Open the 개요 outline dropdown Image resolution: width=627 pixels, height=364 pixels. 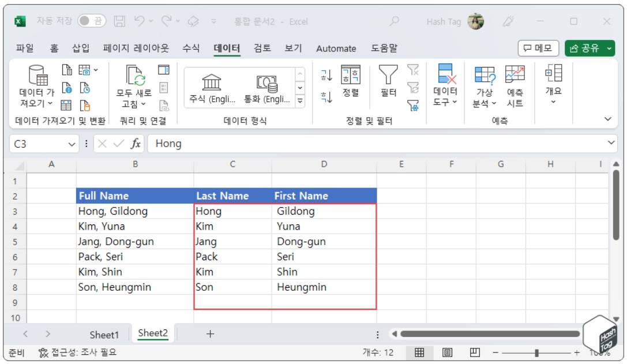[x=553, y=84]
